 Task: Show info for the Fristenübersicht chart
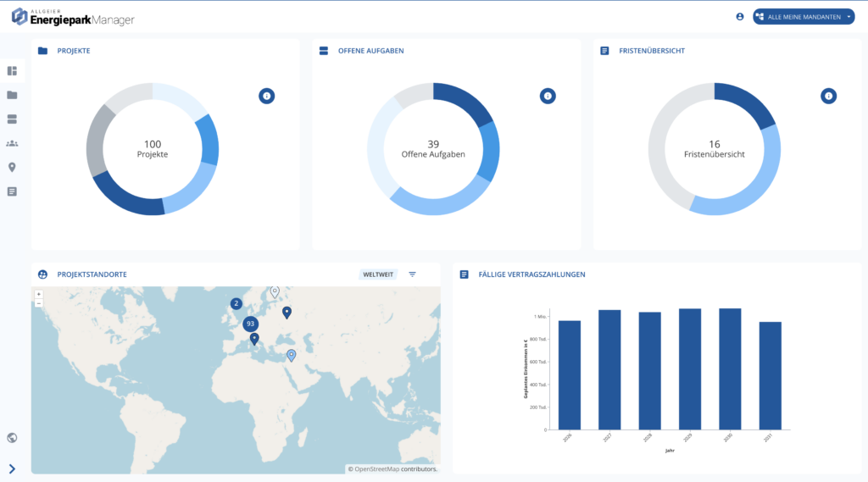(x=828, y=97)
